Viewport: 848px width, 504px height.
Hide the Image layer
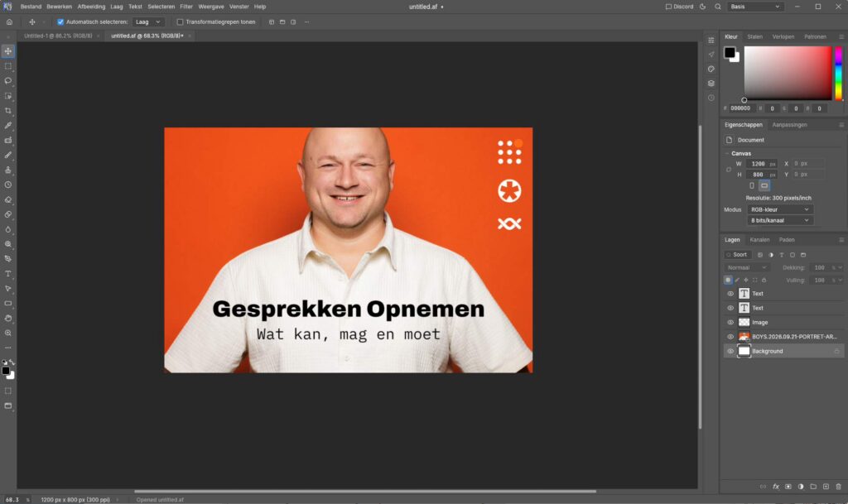point(730,323)
